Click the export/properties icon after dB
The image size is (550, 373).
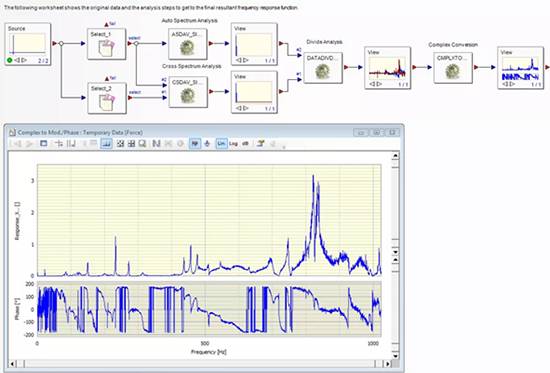pyautogui.click(x=260, y=144)
